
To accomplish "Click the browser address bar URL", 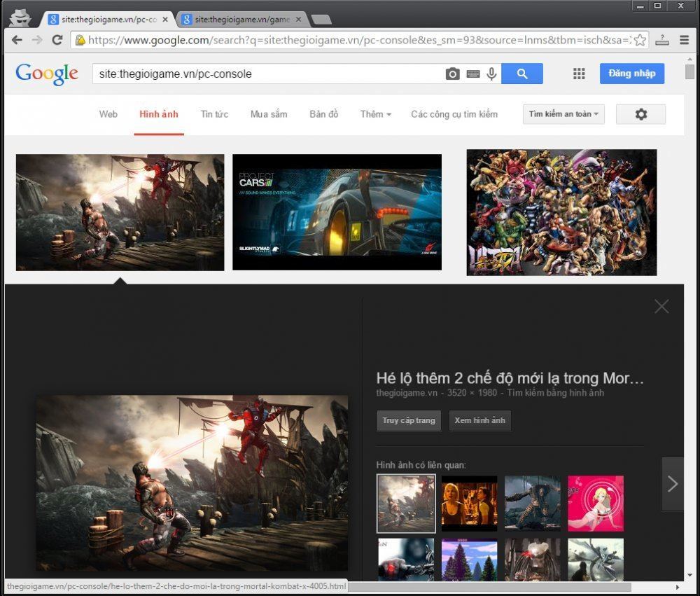I will pos(359,40).
